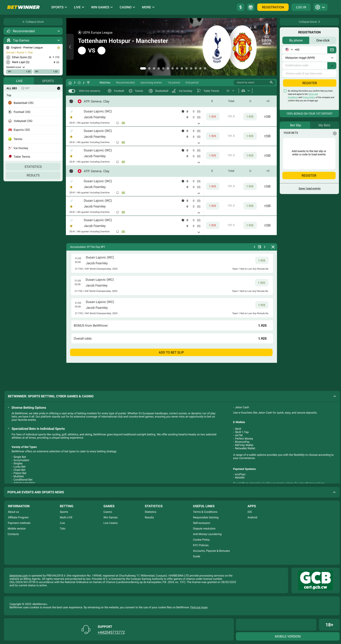
Task: Open the Malaysian ringgit currency dropdown
Action: (x=309, y=58)
